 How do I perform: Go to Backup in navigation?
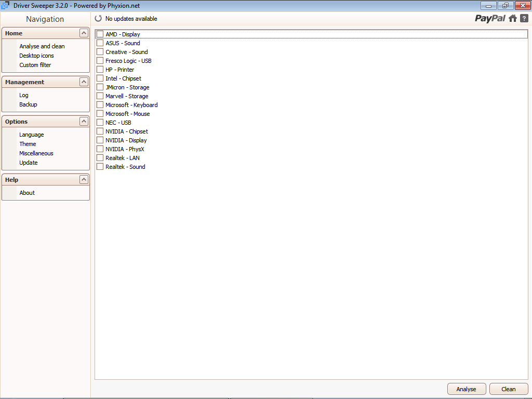click(28, 104)
